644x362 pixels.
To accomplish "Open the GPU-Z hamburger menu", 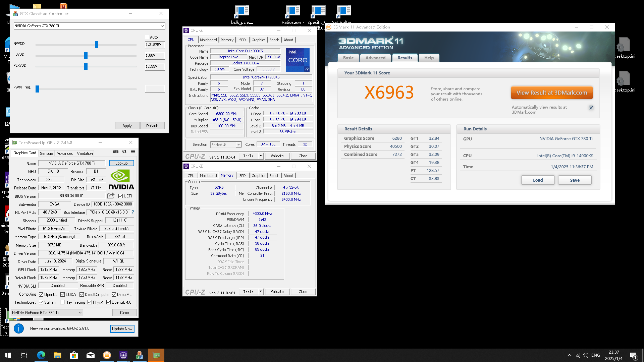I will pos(133,152).
